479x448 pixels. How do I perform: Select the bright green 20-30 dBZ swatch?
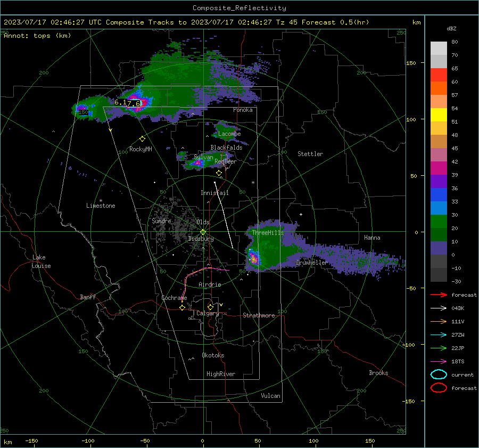click(439, 222)
